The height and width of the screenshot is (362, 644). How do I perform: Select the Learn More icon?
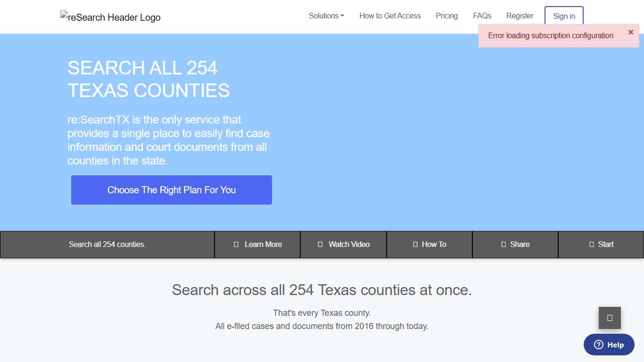click(236, 244)
